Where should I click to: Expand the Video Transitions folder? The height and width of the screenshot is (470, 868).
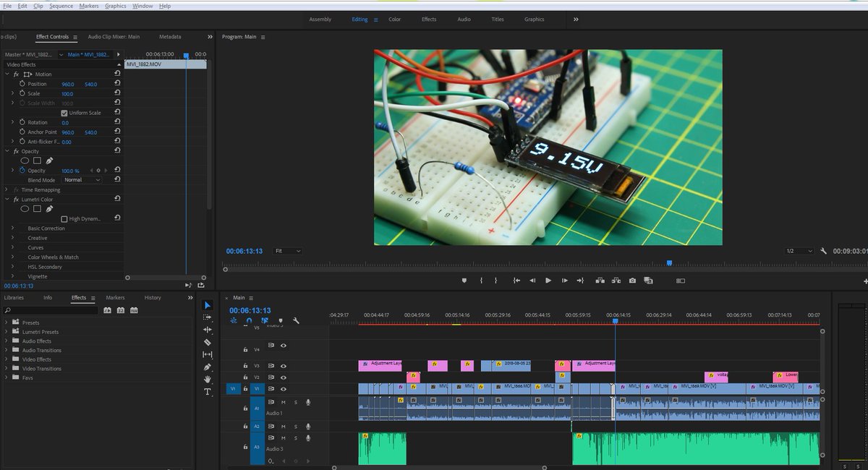click(7, 369)
